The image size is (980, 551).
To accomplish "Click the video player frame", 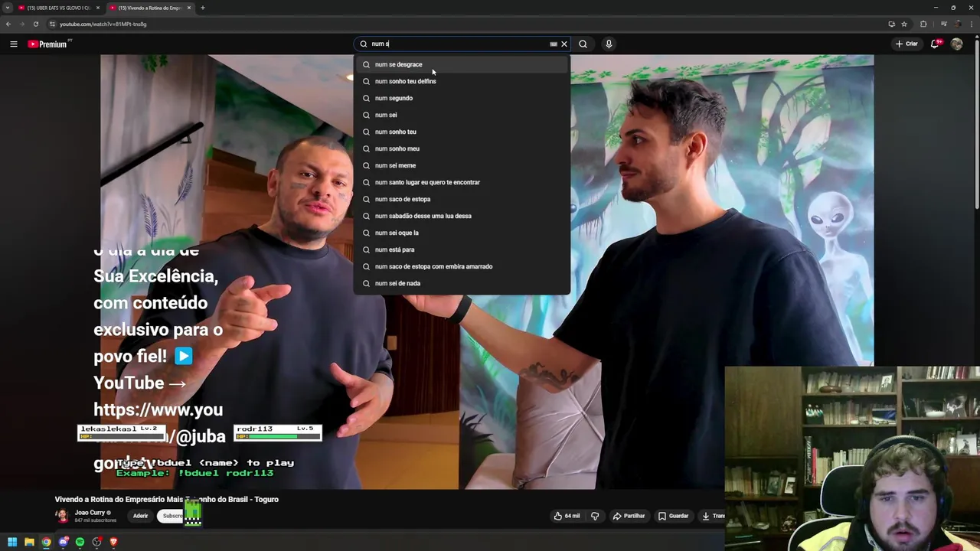I will coord(487,272).
